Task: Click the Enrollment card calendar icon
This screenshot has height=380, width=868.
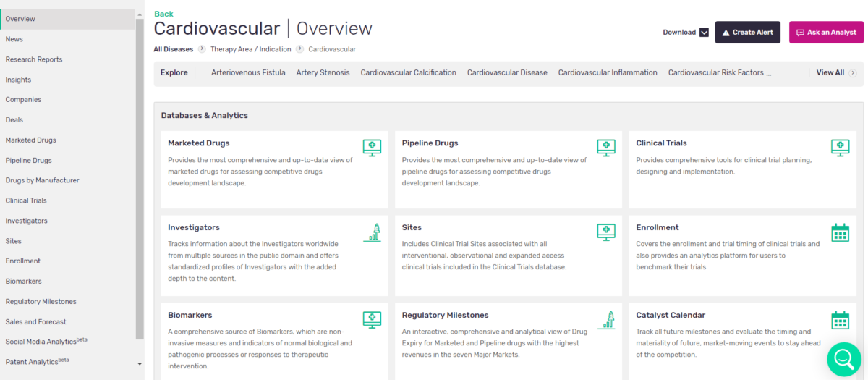Action: 840,232
